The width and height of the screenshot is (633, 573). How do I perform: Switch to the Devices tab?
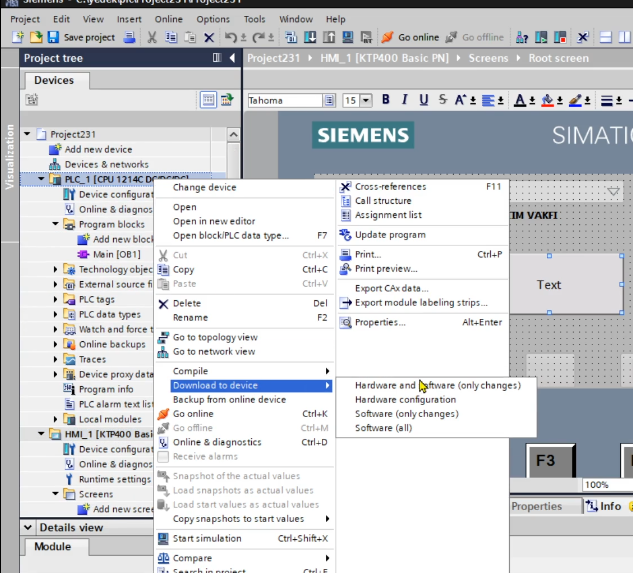(54, 80)
